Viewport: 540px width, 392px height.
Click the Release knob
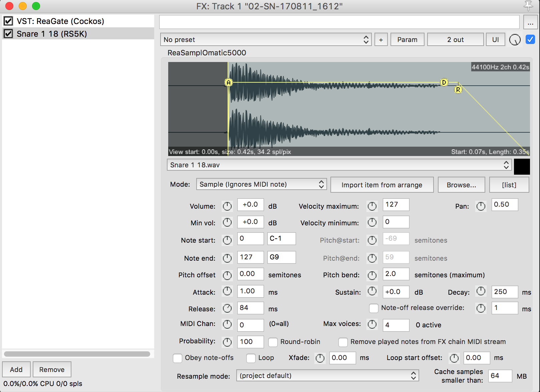[x=227, y=309]
